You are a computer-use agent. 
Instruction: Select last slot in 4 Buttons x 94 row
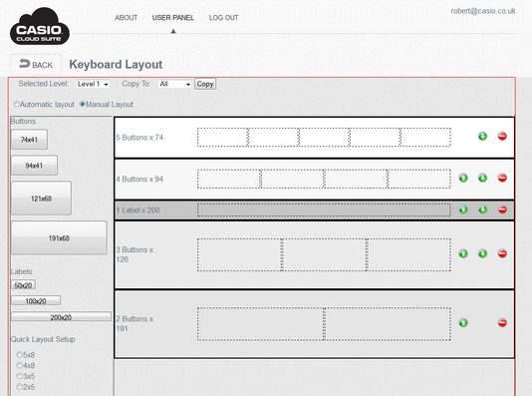(419, 179)
